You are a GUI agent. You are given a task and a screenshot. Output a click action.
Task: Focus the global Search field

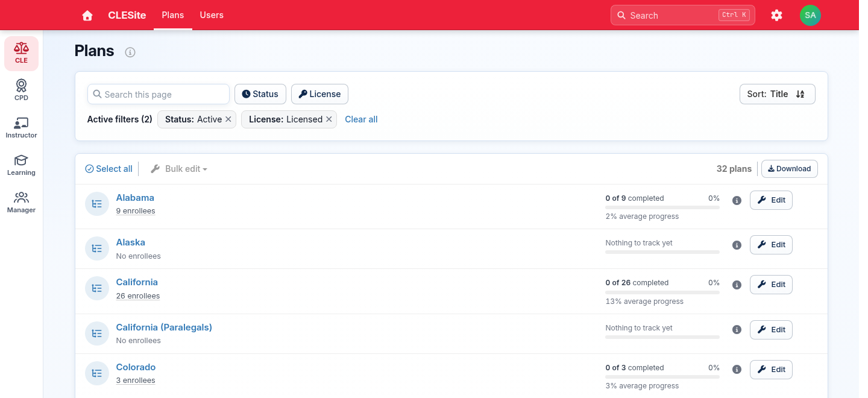click(x=683, y=16)
